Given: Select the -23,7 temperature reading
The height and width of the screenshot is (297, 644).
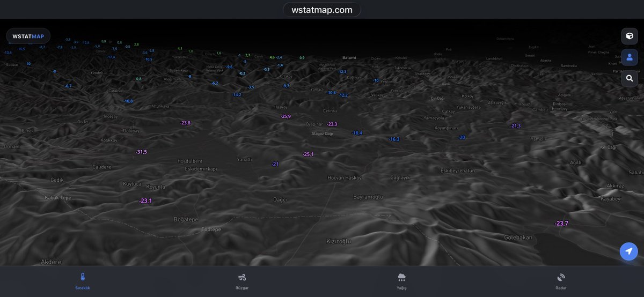Looking at the screenshot, I should (x=561, y=224).
